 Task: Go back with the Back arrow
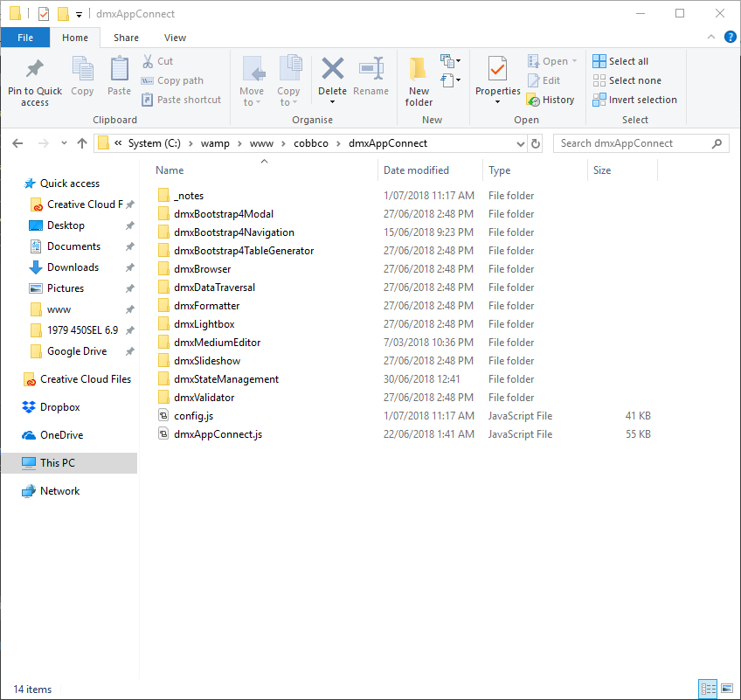(17, 143)
